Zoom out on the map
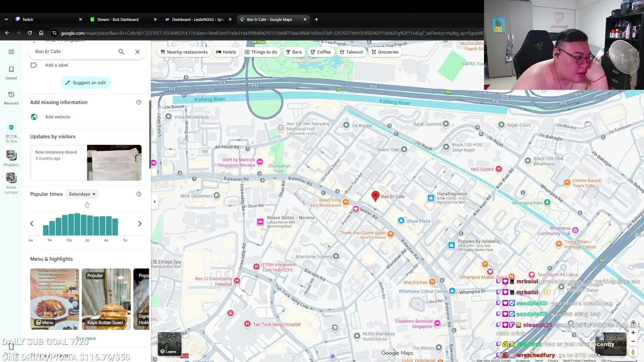 pyautogui.click(x=633, y=341)
